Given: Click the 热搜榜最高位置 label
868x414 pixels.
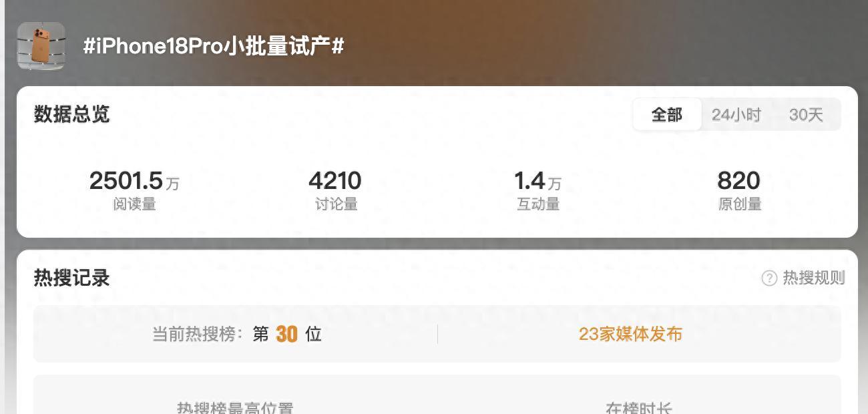Looking at the screenshot, I should 235,408.
